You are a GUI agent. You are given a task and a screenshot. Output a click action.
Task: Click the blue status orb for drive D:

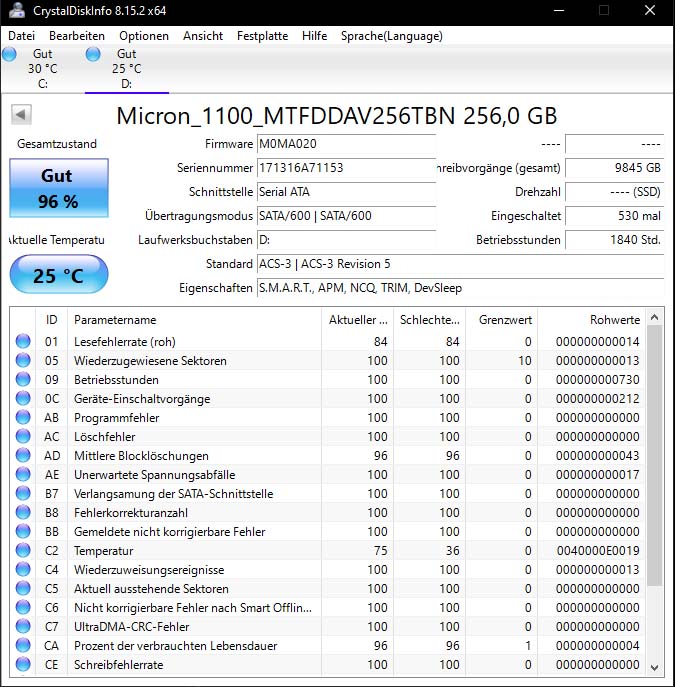93,54
